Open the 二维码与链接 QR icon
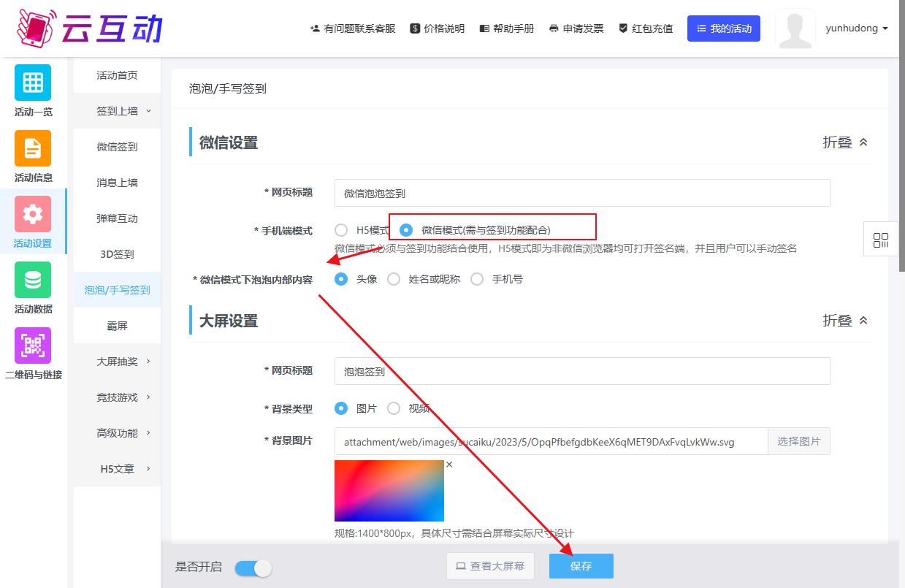The height and width of the screenshot is (588, 905). coord(33,345)
